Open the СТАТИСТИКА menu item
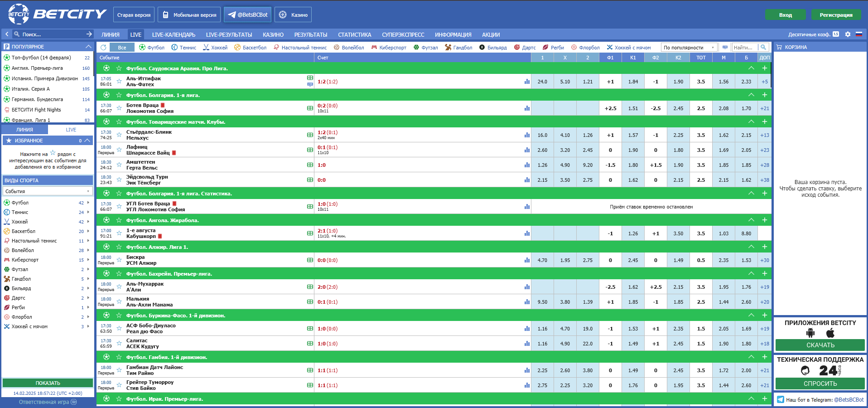Screen dimensions: 868x408 [355, 34]
